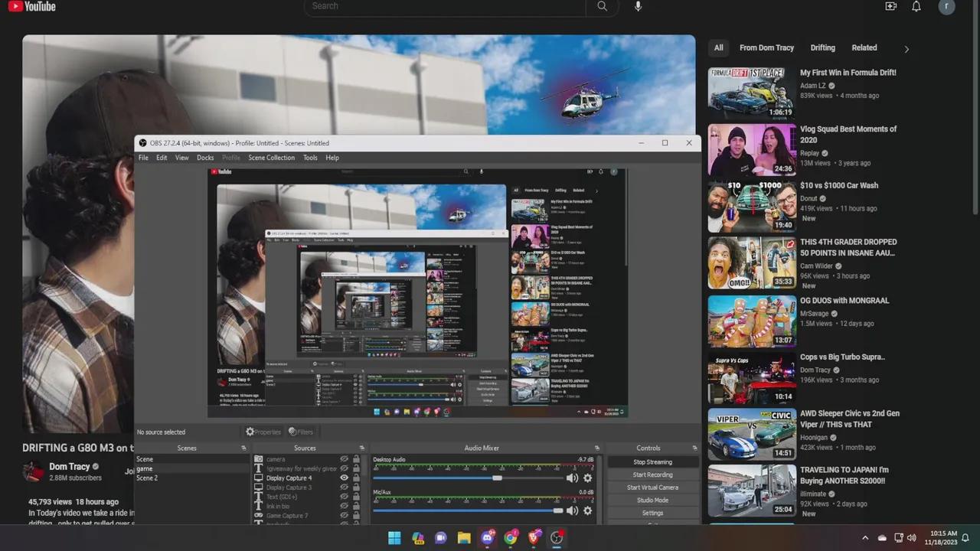Open the Sources dock options icon
980x551 pixels.
click(x=362, y=448)
